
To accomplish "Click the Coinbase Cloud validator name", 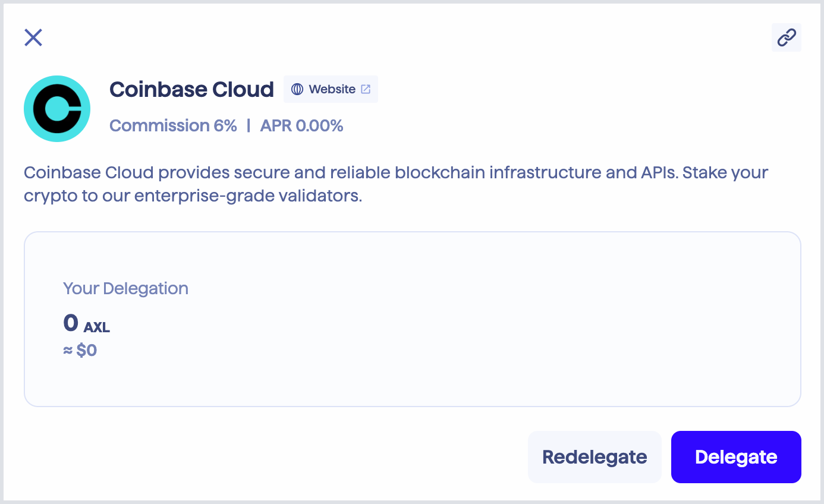I will [191, 89].
